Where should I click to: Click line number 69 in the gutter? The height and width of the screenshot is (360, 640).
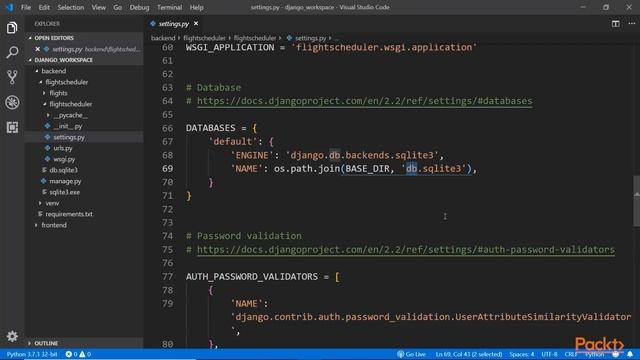pos(168,169)
